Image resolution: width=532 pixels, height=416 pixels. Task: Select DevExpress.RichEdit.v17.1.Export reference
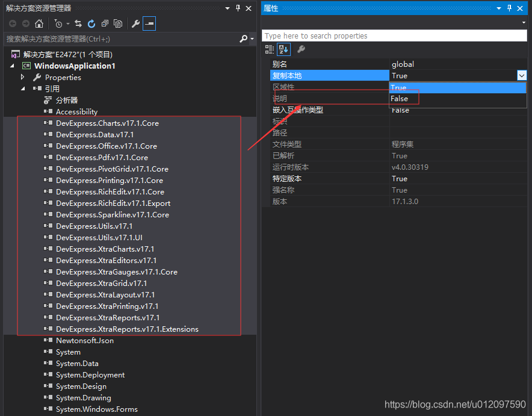(x=113, y=203)
